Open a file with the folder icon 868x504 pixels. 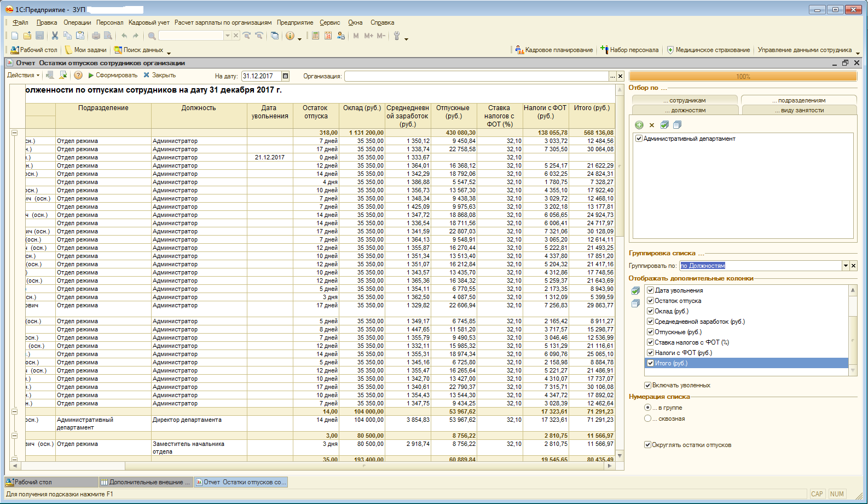pyautogui.click(x=27, y=36)
